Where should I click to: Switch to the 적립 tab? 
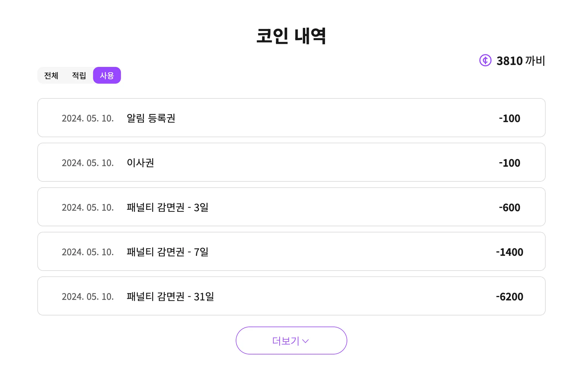(x=79, y=75)
